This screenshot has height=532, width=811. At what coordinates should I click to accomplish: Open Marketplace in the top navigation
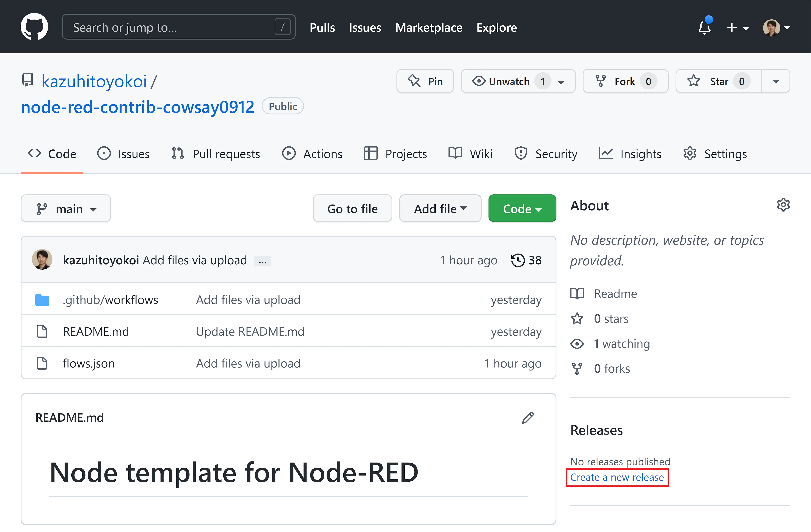(x=429, y=27)
